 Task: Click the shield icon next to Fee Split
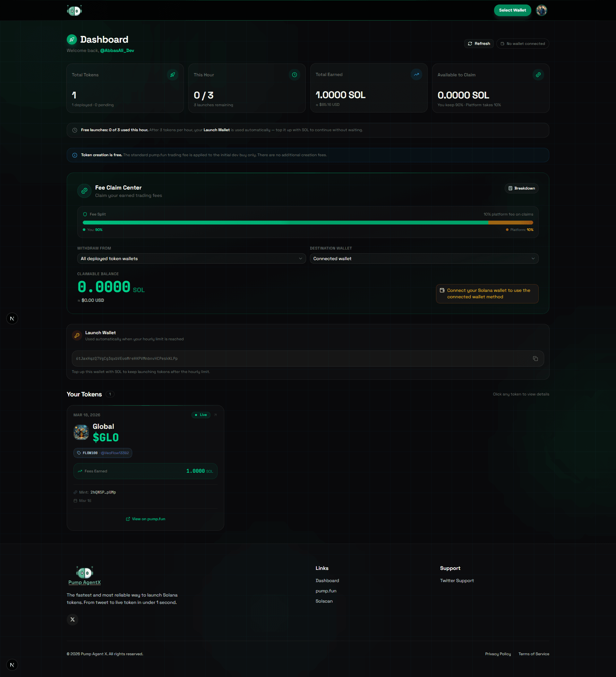pos(85,214)
